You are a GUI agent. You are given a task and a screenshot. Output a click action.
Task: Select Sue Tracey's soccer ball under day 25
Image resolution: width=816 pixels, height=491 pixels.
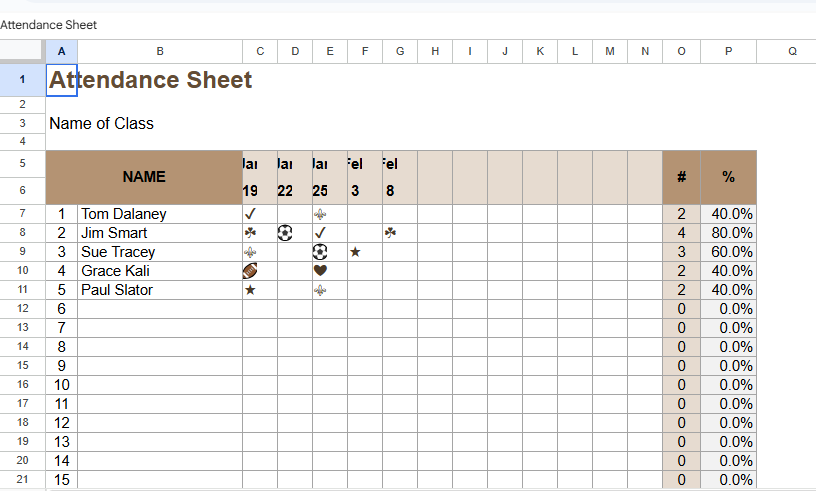point(320,252)
